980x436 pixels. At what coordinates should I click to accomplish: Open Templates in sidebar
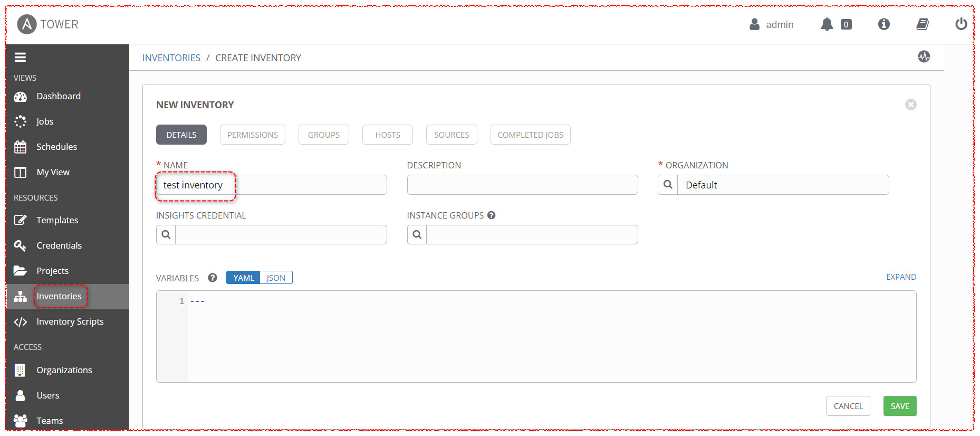(x=57, y=220)
